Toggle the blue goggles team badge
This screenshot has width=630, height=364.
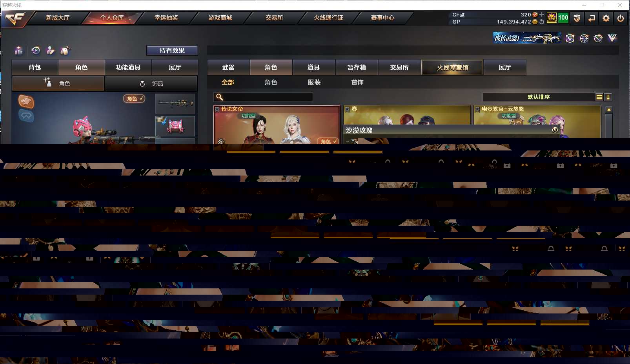pos(26,116)
